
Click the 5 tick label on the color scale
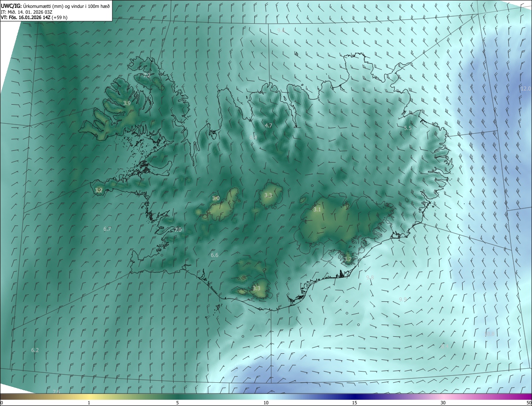pos(177,403)
